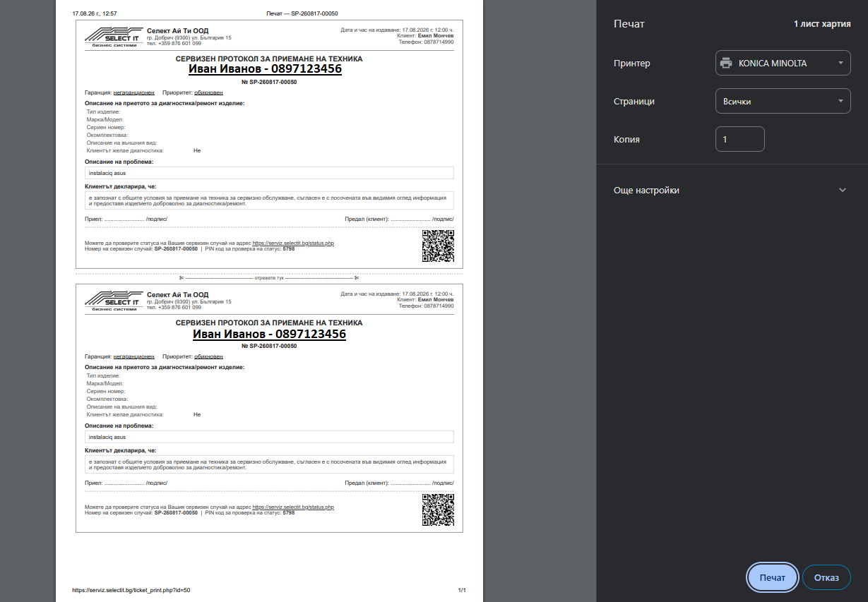Viewport: 868px width, 602px height.
Task: Click 'PIN код за проверка на статус: 5798' in the first copy
Action: tap(250, 249)
